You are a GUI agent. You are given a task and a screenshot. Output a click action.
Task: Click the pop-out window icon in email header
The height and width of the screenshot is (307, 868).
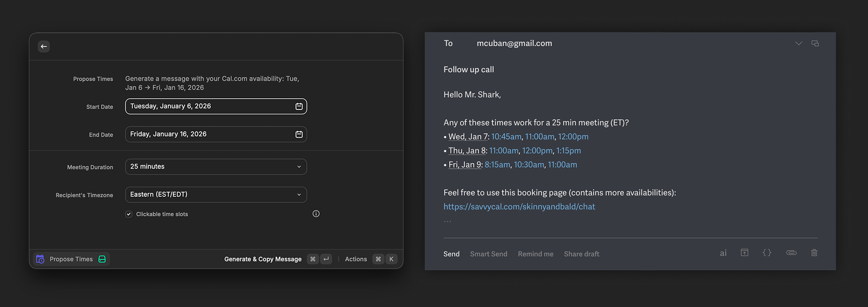click(815, 43)
